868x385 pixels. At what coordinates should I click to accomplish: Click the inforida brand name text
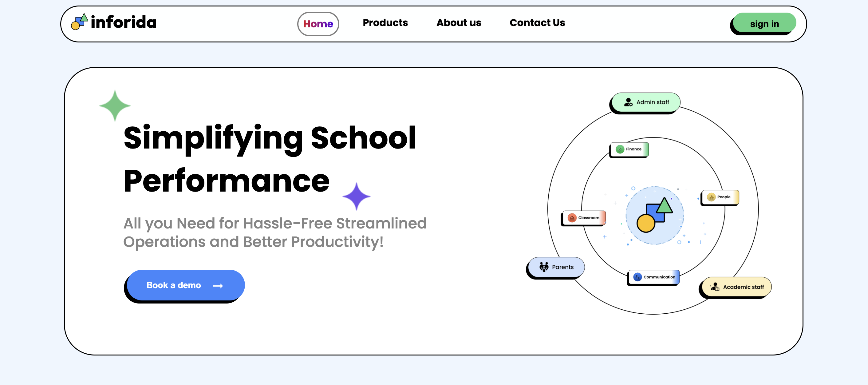point(124,22)
